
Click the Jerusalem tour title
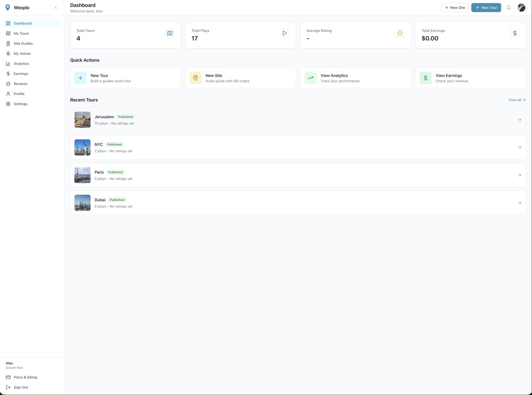pyautogui.click(x=104, y=117)
